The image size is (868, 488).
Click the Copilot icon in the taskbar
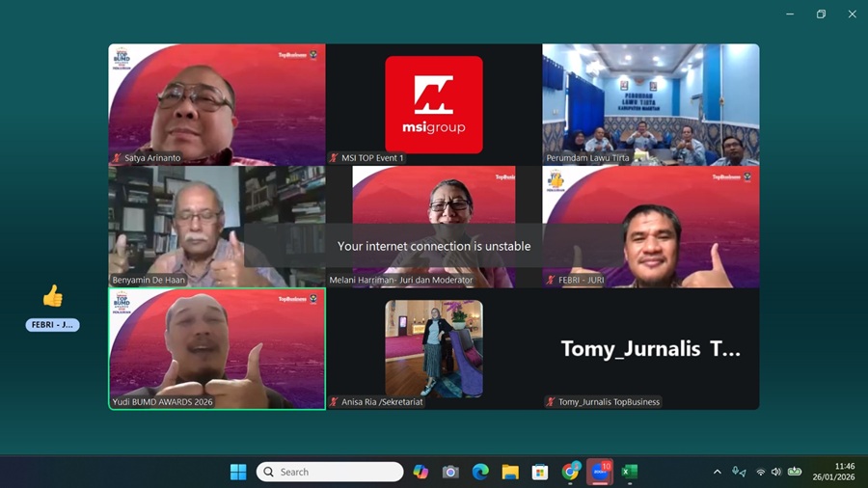pos(420,472)
